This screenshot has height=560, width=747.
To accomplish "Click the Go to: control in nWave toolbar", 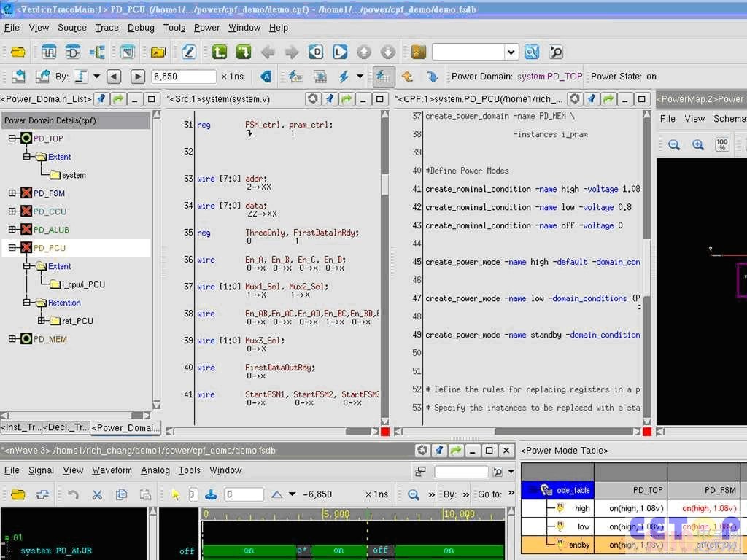I will point(489,494).
